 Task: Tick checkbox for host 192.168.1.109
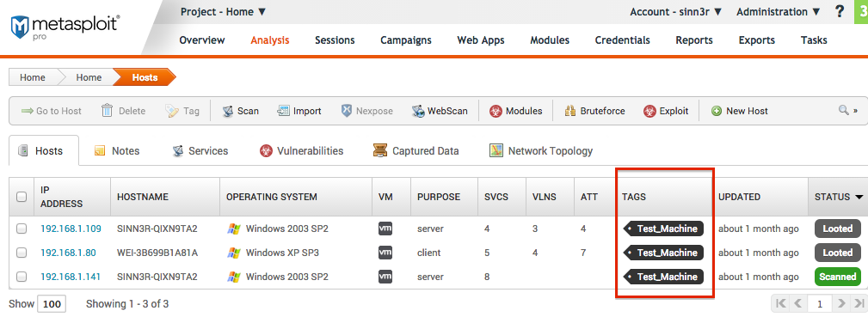(22, 229)
